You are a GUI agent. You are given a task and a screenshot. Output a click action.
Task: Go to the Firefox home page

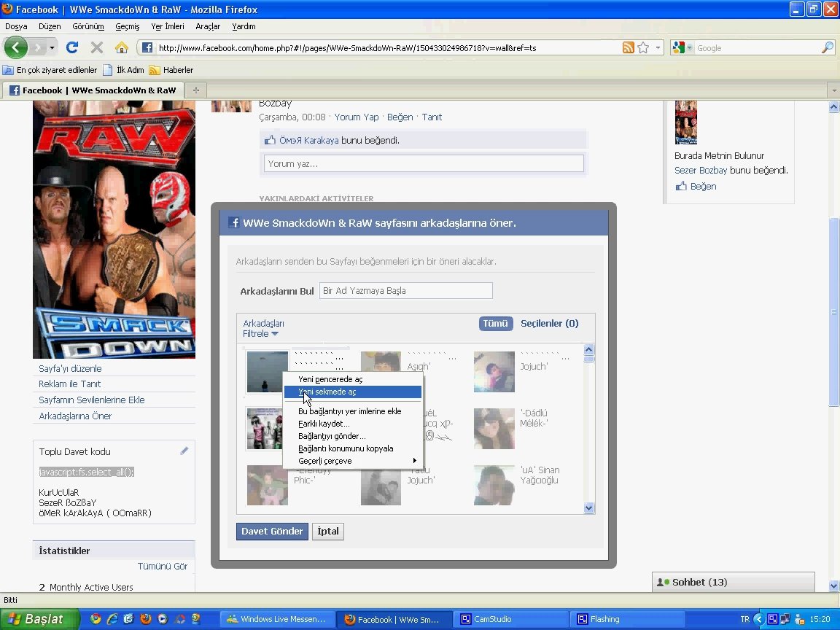122,47
